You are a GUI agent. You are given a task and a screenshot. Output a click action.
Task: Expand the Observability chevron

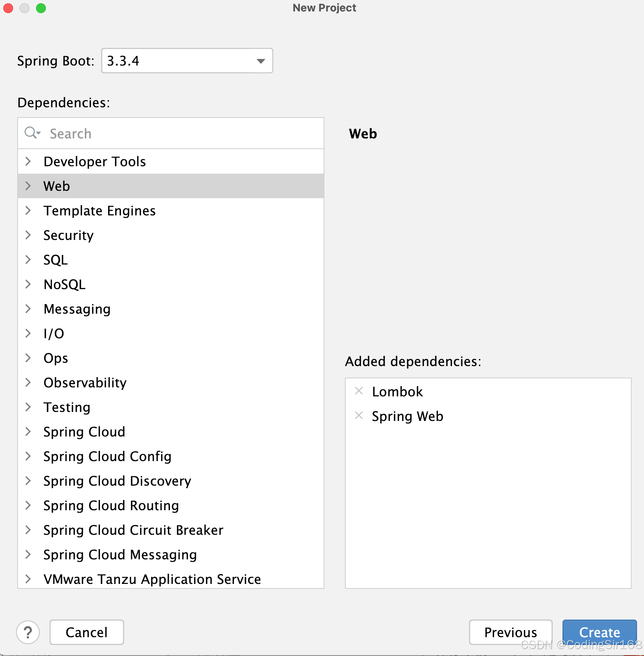click(x=28, y=382)
